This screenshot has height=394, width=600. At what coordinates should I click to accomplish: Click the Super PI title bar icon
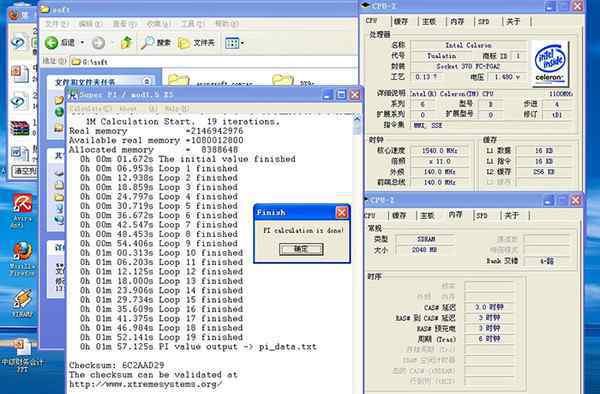pyautogui.click(x=73, y=94)
